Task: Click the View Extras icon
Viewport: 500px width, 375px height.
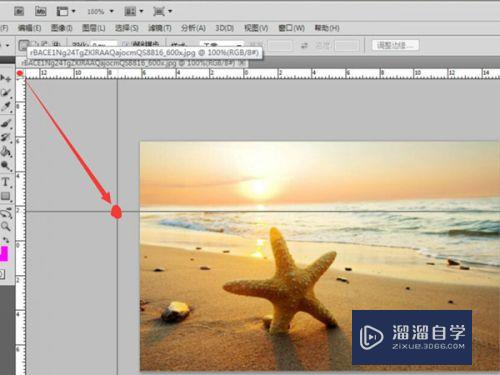Action: pos(62,11)
